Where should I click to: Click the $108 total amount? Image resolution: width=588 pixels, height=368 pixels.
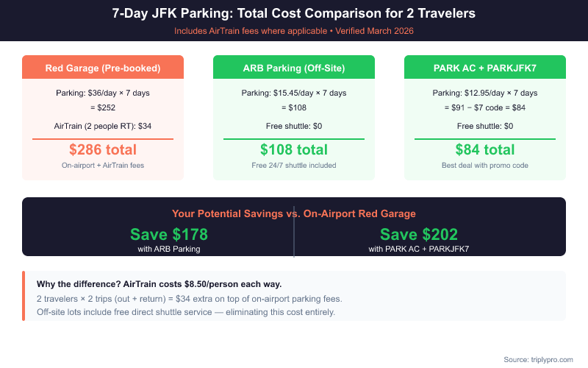click(294, 150)
